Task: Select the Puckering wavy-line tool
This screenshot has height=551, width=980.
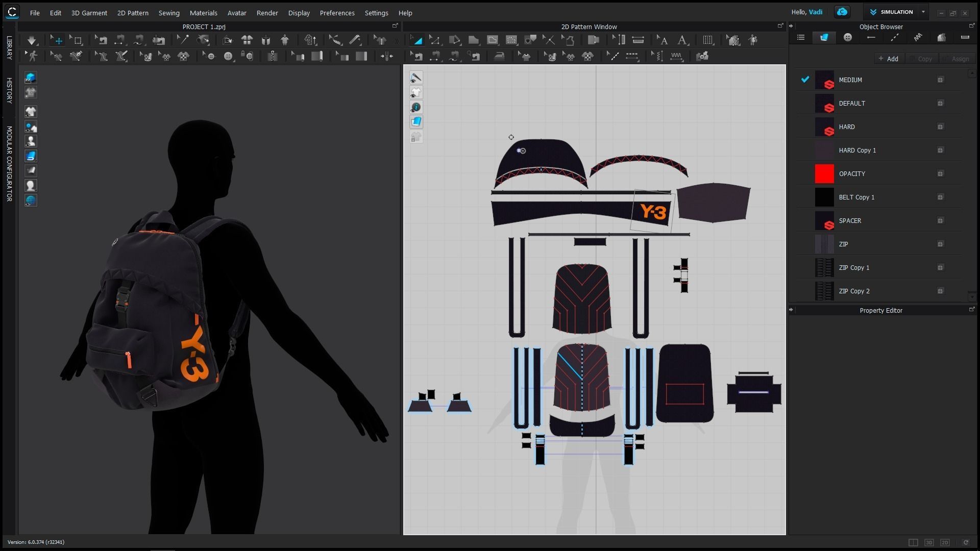Action: 676,56
